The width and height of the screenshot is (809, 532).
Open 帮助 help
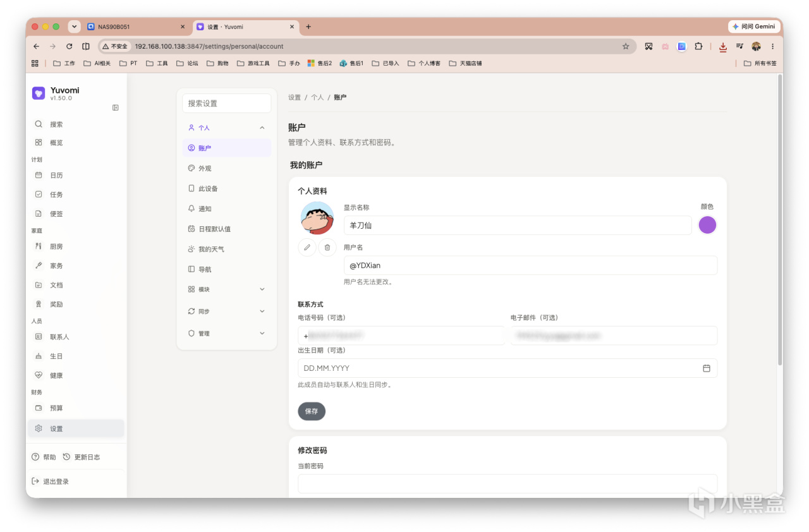click(44, 457)
